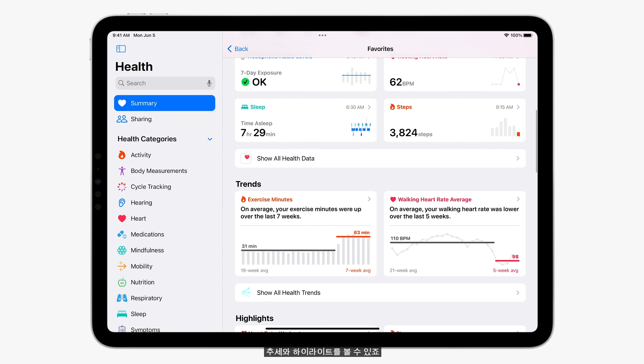The height and width of the screenshot is (364, 644).
Task: Click the Cycle Tracking dotted circle icon
Action: (x=122, y=187)
